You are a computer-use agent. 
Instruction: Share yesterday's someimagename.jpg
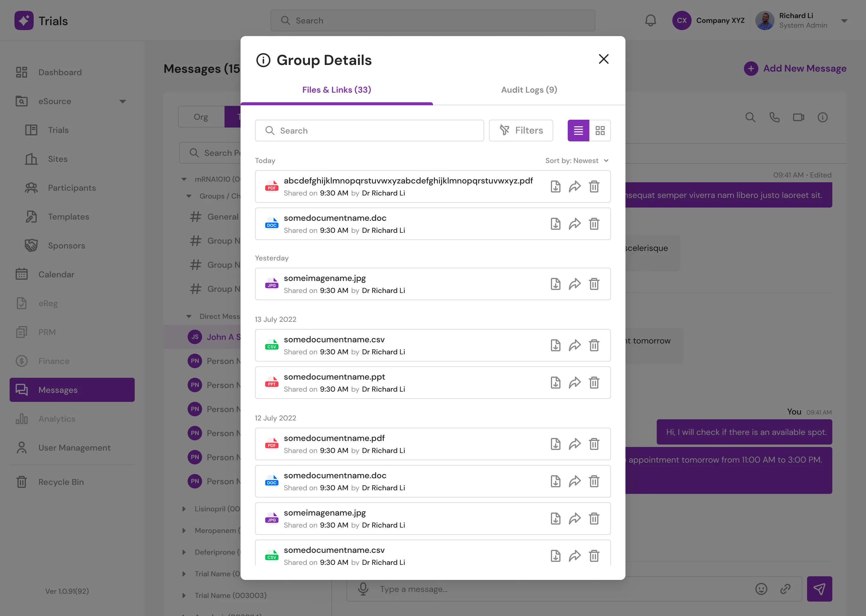click(x=575, y=284)
